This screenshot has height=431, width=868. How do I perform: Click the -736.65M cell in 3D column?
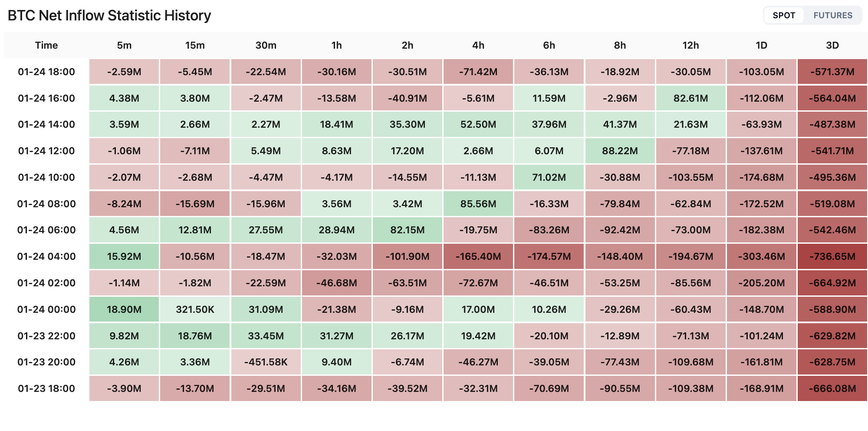(832, 256)
